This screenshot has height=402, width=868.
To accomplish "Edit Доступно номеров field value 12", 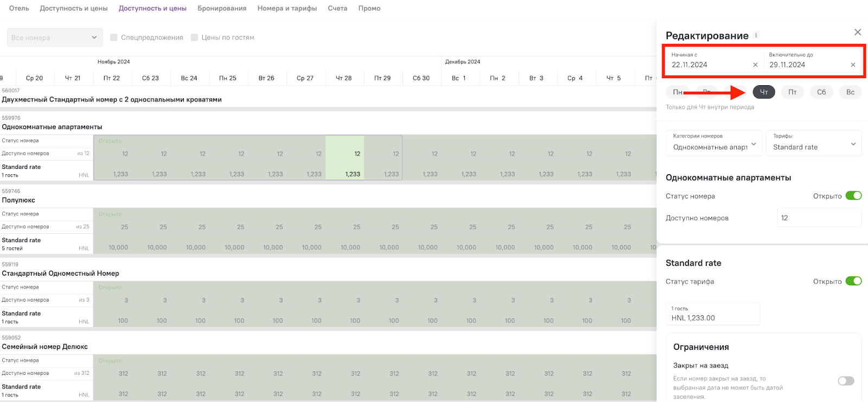I will coord(819,218).
